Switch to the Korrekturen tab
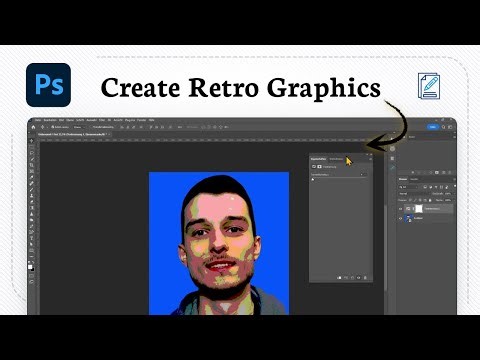Screen dimensions: 480x360 coord(336,159)
